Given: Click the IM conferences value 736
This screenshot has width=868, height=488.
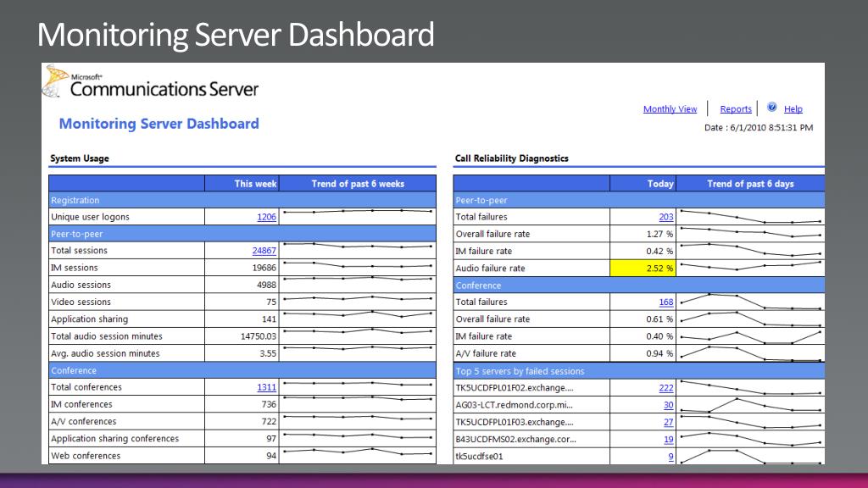Looking at the screenshot, I should [269, 404].
